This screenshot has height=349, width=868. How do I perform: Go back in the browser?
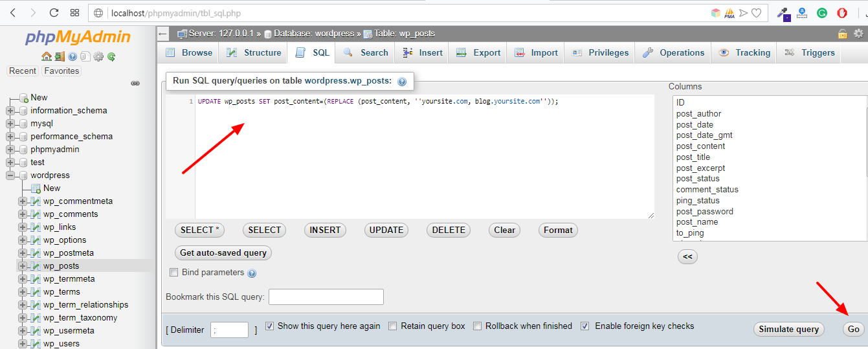pos(14,12)
